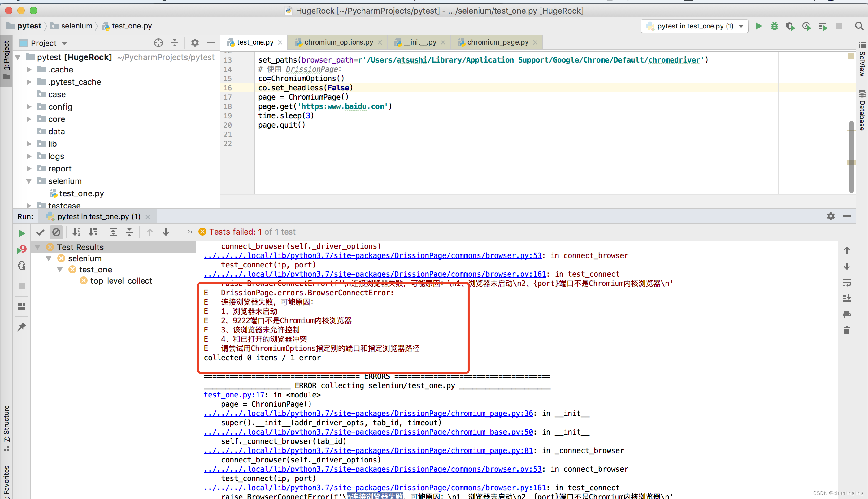Click selenium breadcrumb in navigation bar
868x499 pixels.
click(72, 26)
